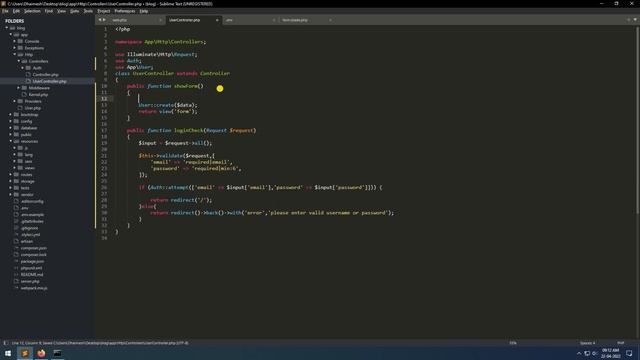Close the web.php tab
This screenshot has width=640, height=360.
click(x=160, y=20)
